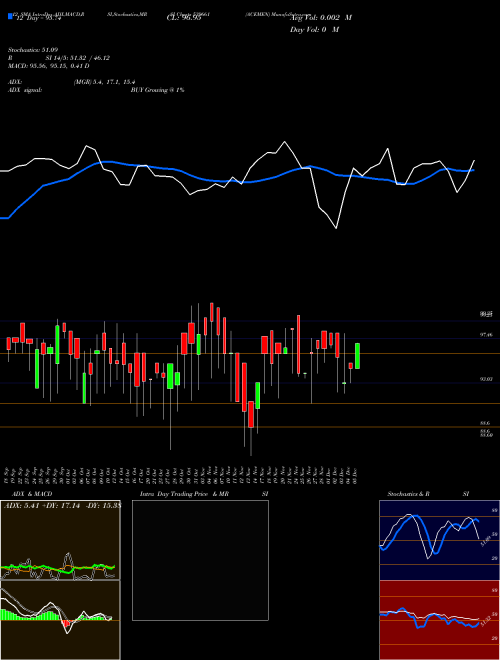Click the 'CL: 96.95' closing price value
The width and height of the screenshot is (500, 660).
tap(184, 18)
